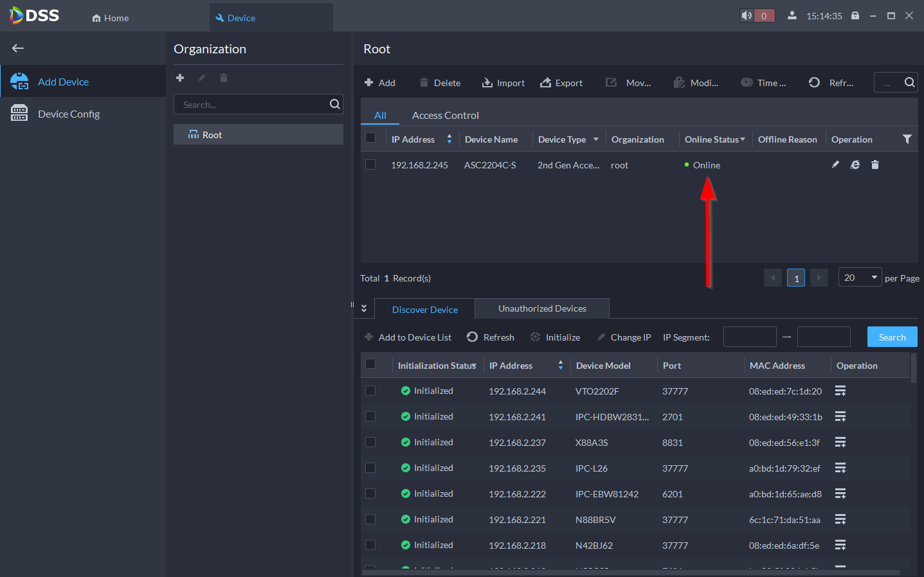Open web page icon for ASC2204C-S device
The height and width of the screenshot is (577, 924).
855,164
